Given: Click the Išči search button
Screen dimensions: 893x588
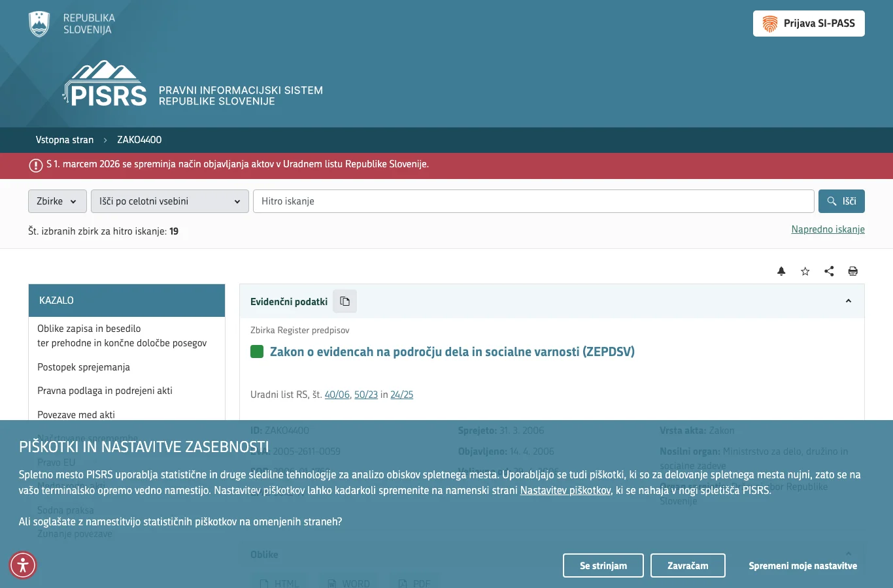Looking at the screenshot, I should point(841,201).
